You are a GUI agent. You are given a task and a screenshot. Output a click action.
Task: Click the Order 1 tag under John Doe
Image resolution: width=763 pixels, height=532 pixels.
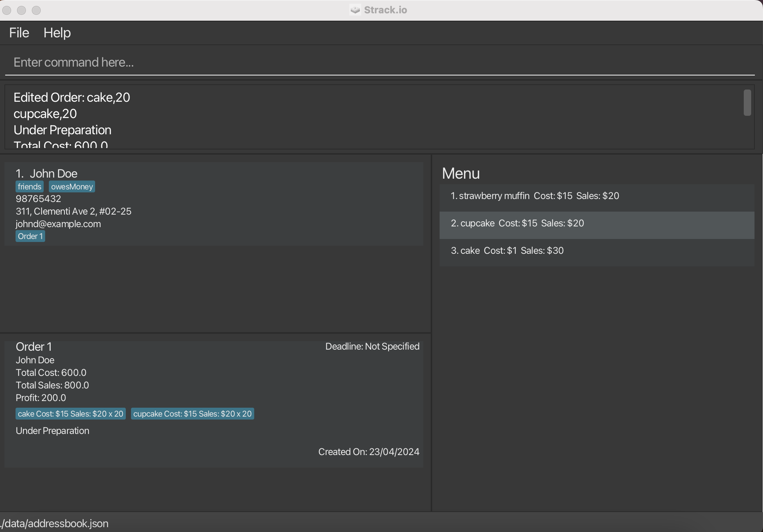pos(30,236)
